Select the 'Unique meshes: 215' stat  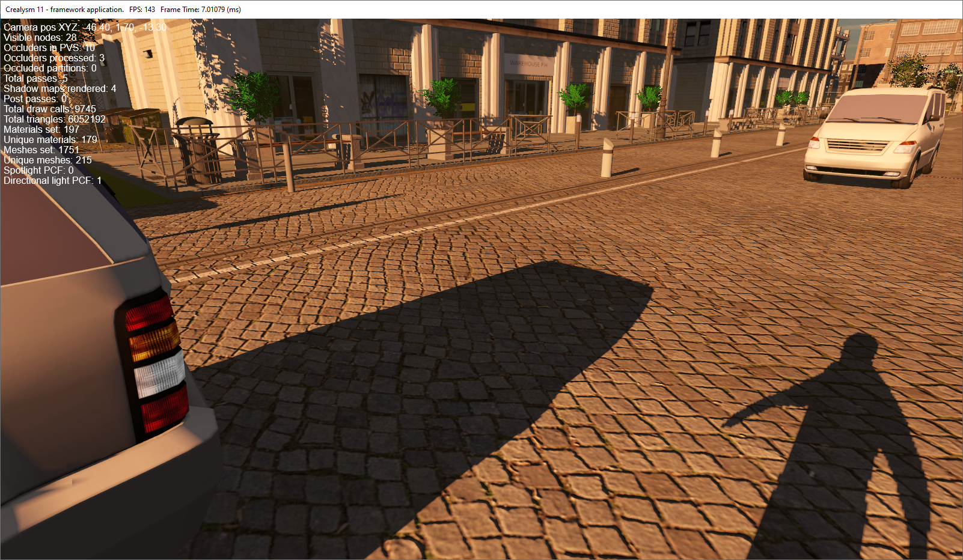click(x=47, y=160)
